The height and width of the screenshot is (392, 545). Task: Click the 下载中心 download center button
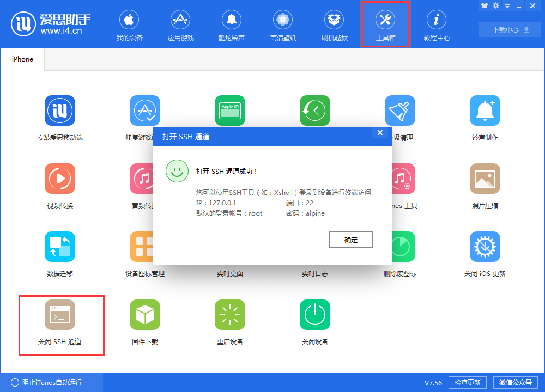click(x=510, y=29)
